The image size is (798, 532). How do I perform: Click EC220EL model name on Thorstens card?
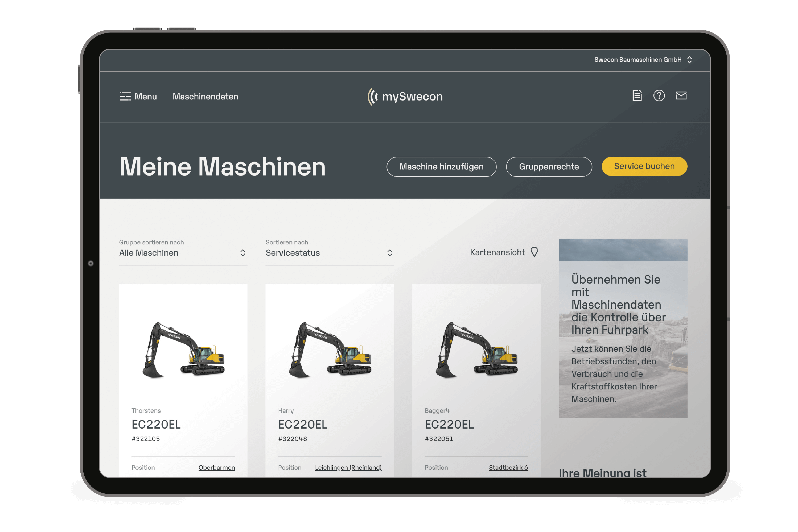coord(156,425)
